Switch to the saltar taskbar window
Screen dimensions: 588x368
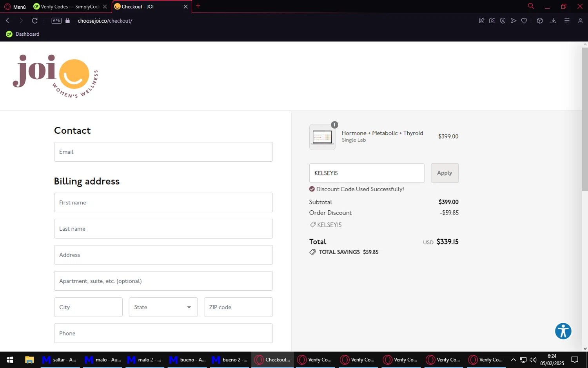click(x=60, y=360)
